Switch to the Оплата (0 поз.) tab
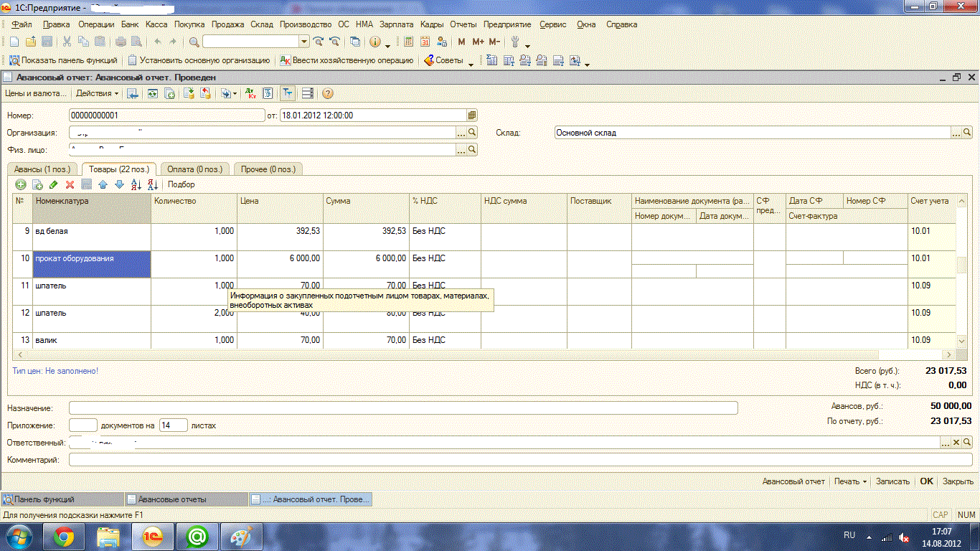This screenshot has width=980, height=551. [x=195, y=169]
